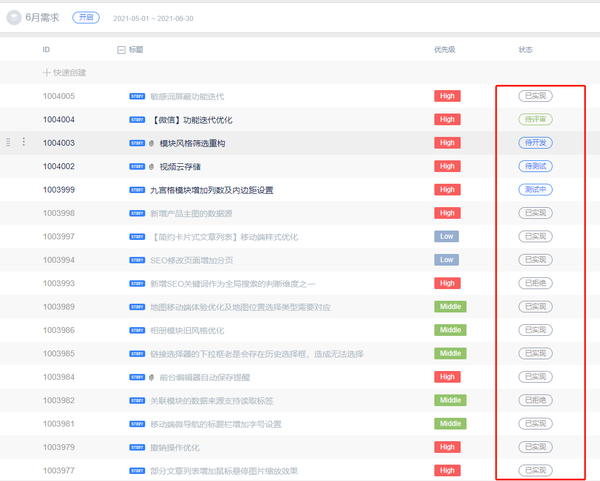
Task: Click the 快速创建 plus icon
Action: [47, 72]
